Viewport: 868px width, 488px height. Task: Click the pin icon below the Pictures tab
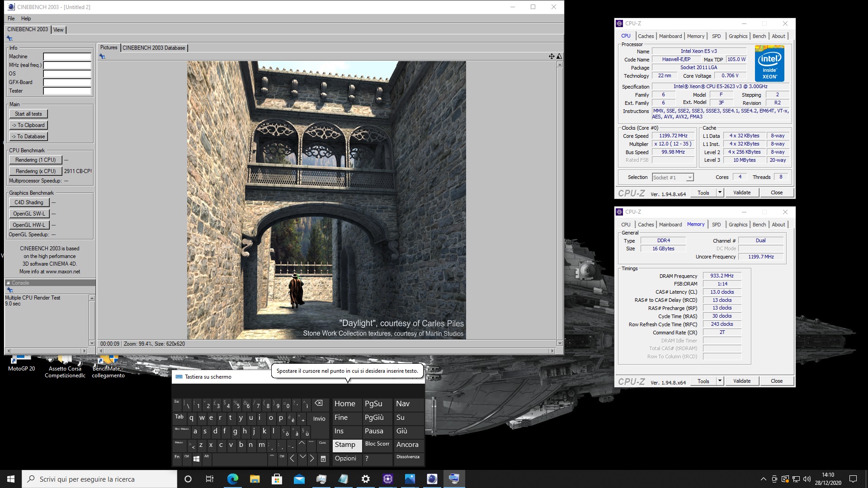coord(102,56)
